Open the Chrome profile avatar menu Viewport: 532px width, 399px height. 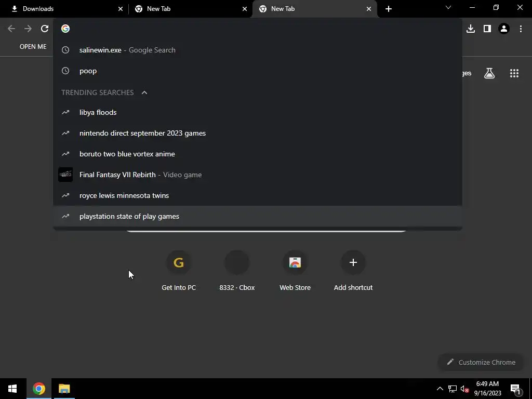click(504, 29)
